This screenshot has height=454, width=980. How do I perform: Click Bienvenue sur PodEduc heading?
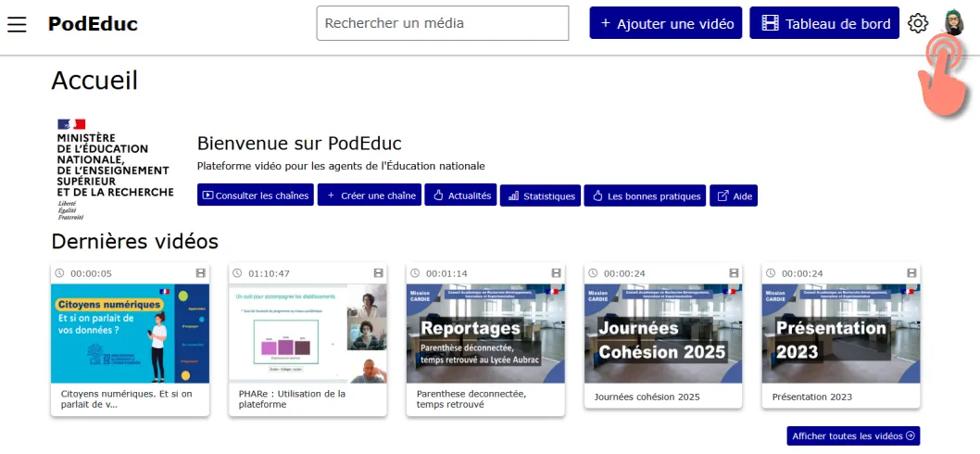(299, 144)
